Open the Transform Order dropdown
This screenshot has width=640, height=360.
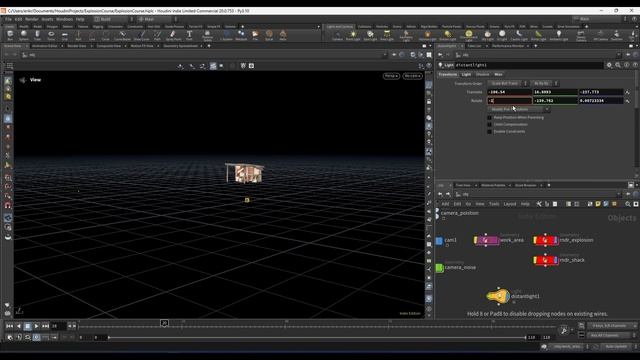coord(507,83)
